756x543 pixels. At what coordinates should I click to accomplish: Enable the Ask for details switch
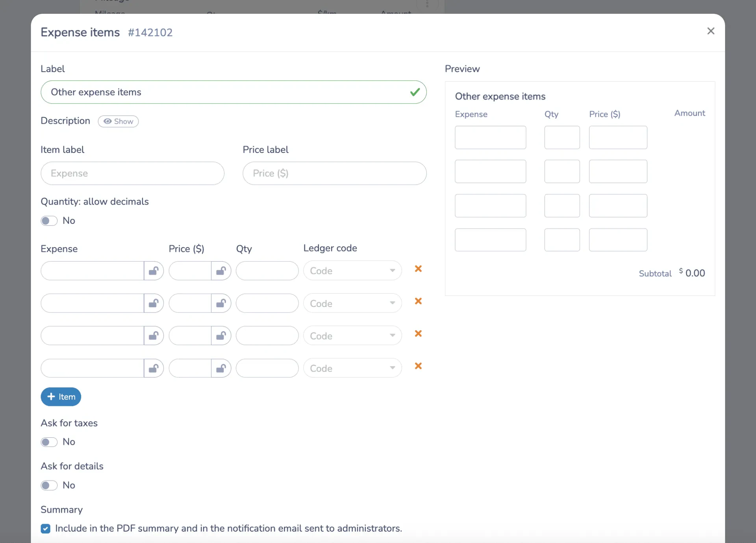click(49, 485)
